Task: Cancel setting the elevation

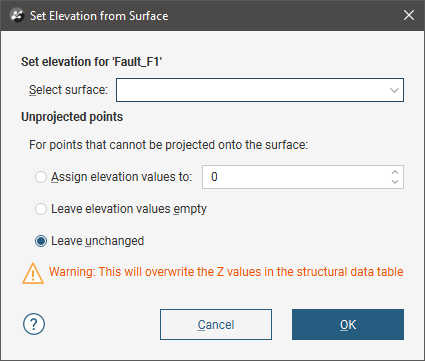Action: point(216,325)
